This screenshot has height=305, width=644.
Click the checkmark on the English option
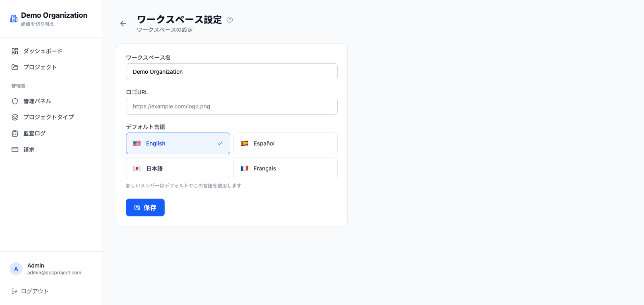coord(220,143)
